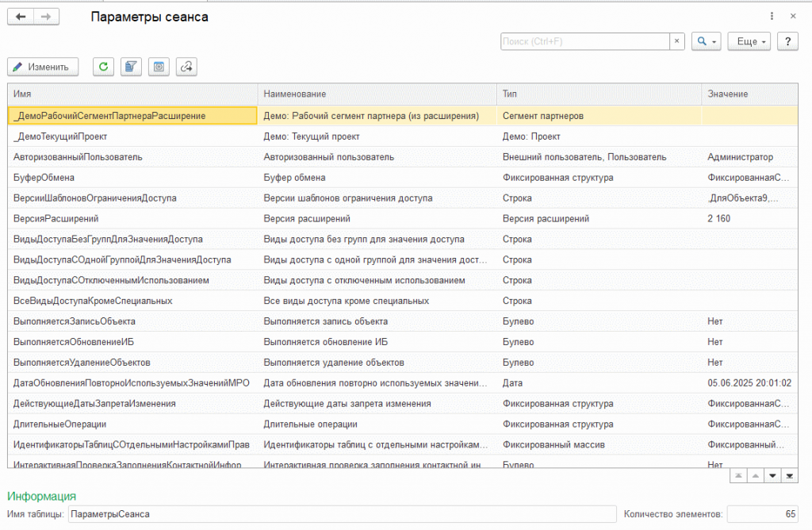Move up one row with the up arrow
This screenshot has height=530, width=812.
click(x=756, y=475)
